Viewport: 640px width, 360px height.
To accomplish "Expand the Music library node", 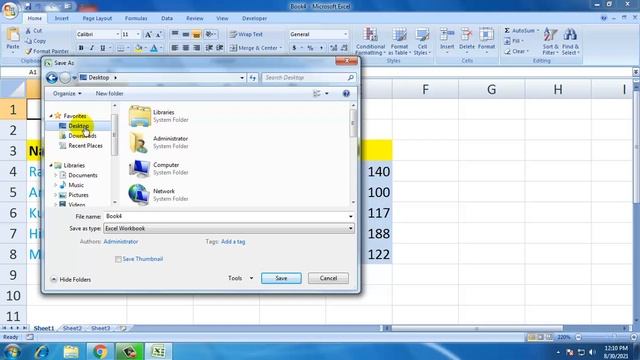I will coord(56,185).
